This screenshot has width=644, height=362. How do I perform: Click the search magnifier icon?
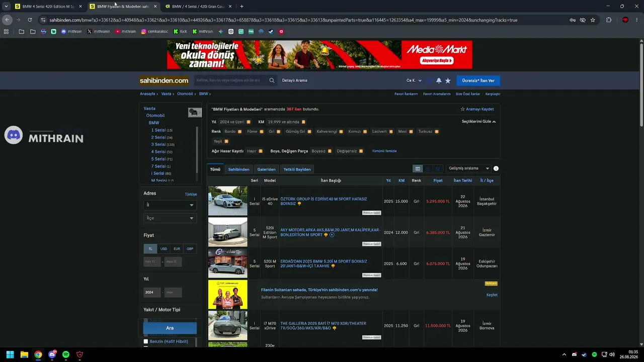pyautogui.click(x=272, y=80)
